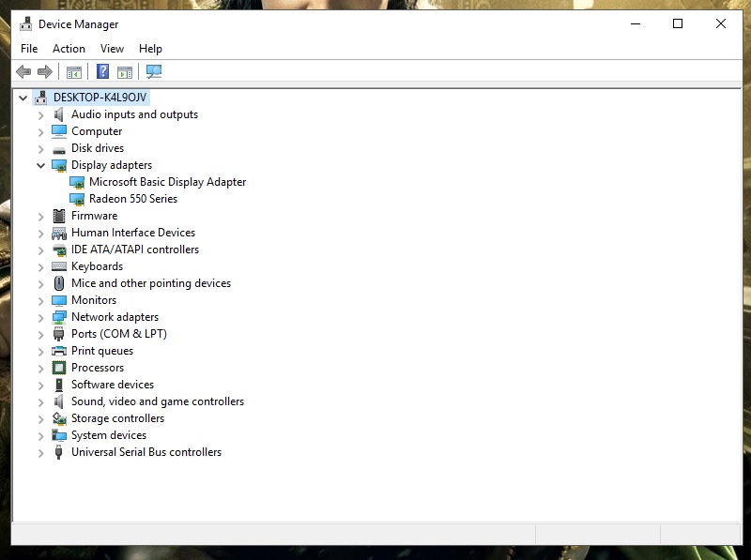Viewport: 751px width, 560px height.
Task: Click the IDE ATA/ATAPI controllers icon
Action: [x=59, y=250]
